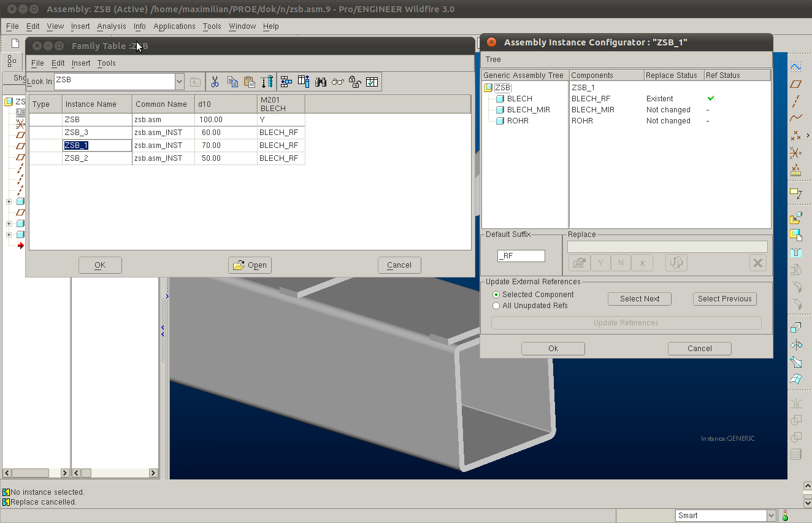
Task: Click the Cut scissors icon in Family Table
Action: click(215, 82)
